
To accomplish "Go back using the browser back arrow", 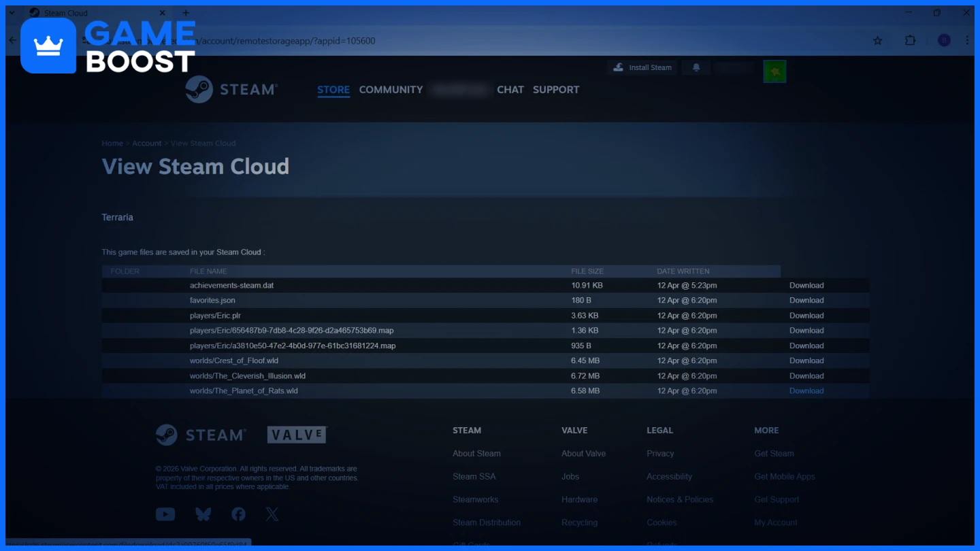I will (12, 40).
